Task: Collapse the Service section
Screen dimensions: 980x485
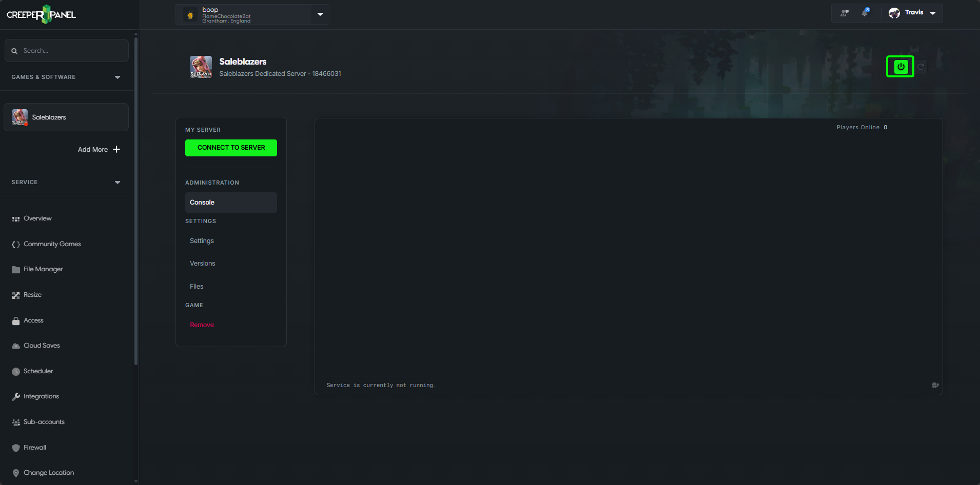Action: pos(117,183)
